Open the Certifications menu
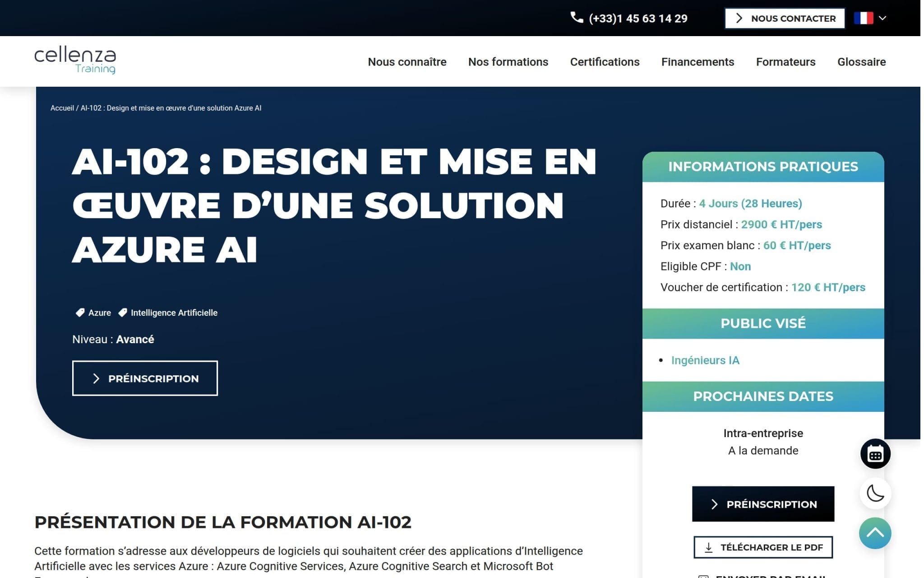 pyautogui.click(x=605, y=62)
